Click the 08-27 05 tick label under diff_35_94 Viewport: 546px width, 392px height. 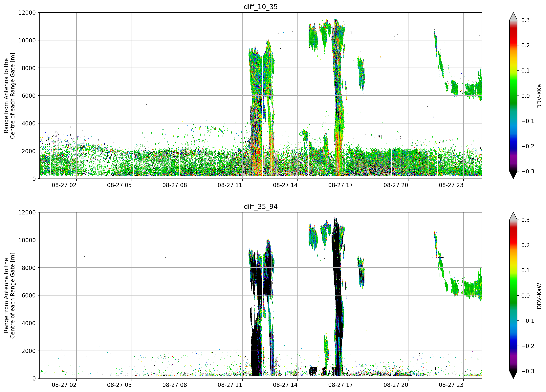tap(120, 385)
